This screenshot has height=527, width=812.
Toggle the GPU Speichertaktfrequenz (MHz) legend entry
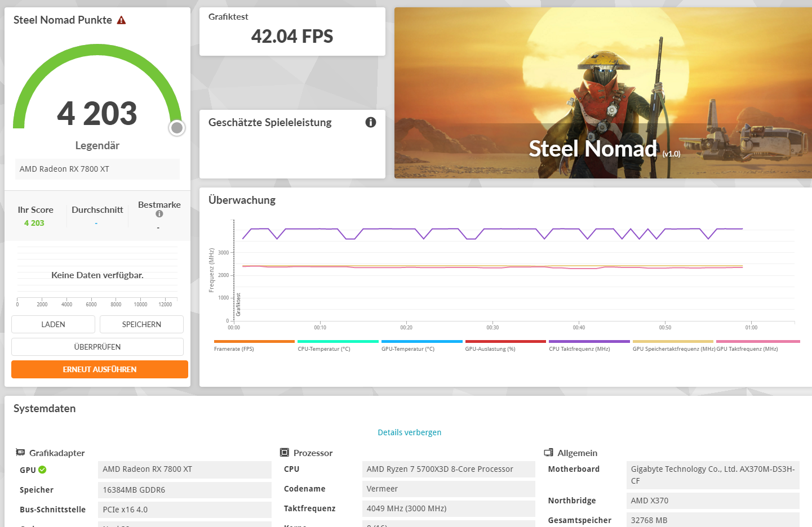[x=673, y=346]
